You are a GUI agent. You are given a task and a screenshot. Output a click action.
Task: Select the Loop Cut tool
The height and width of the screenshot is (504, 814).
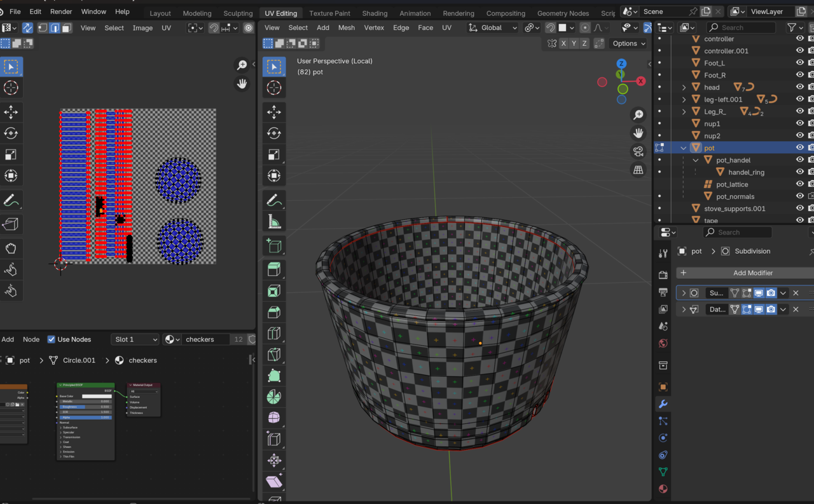tap(274, 333)
